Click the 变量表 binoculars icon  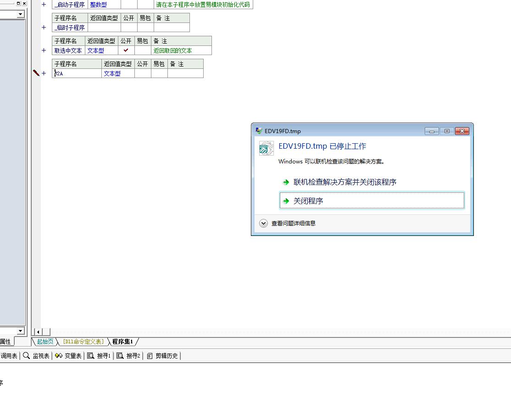(x=59, y=355)
